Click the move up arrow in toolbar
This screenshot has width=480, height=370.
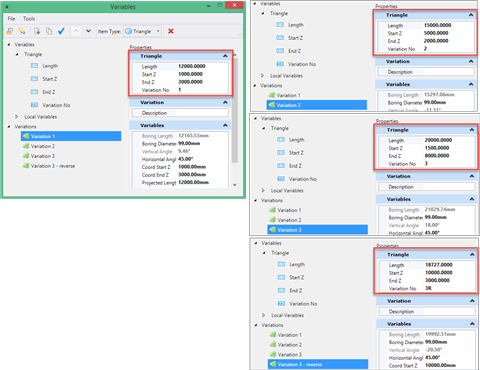[76, 31]
